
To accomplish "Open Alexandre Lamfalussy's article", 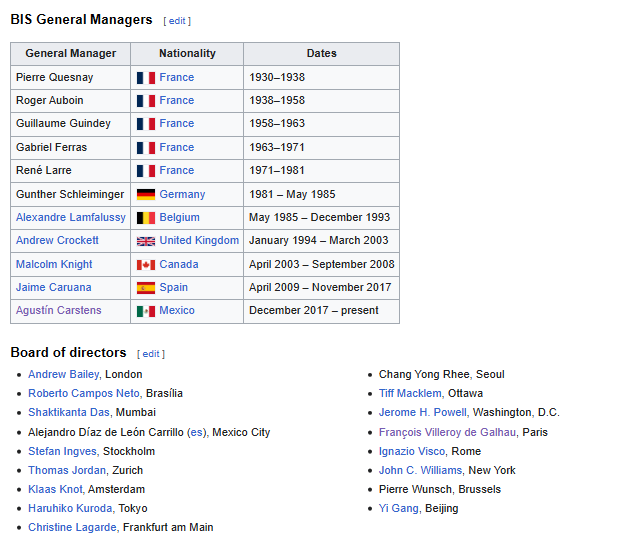I will 71,218.
